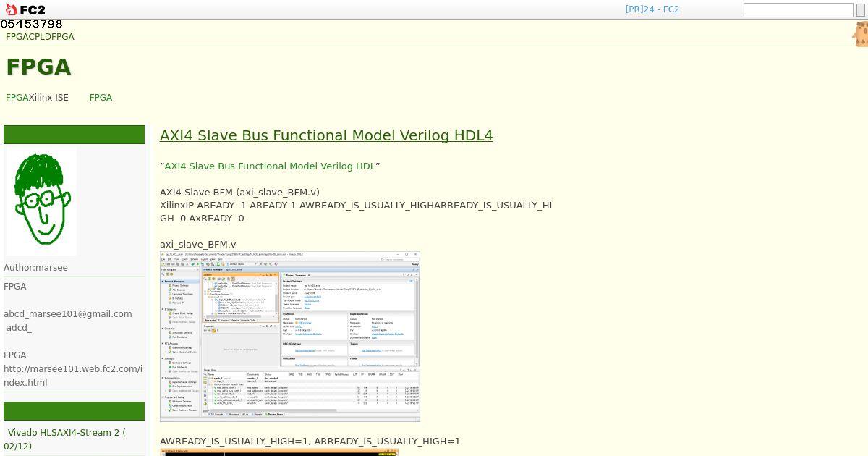Select the Author:marsee text
This screenshot has height=456, width=868.
(35, 268)
